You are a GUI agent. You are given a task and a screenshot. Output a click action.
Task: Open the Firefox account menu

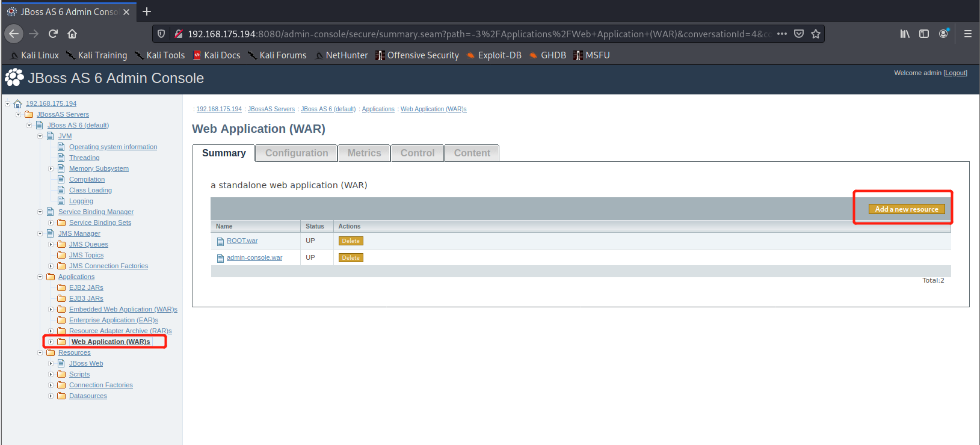tap(943, 34)
